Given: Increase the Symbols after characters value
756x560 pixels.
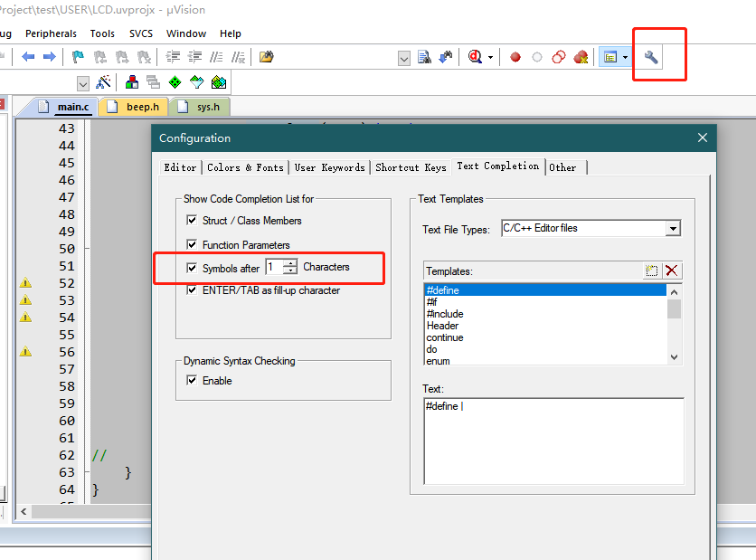Looking at the screenshot, I should point(290,263).
